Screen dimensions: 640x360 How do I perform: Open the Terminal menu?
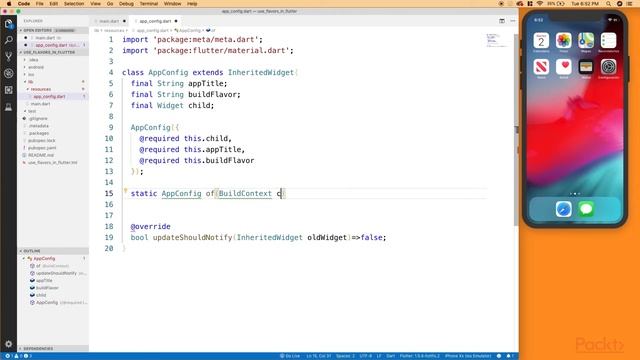coord(149,4)
